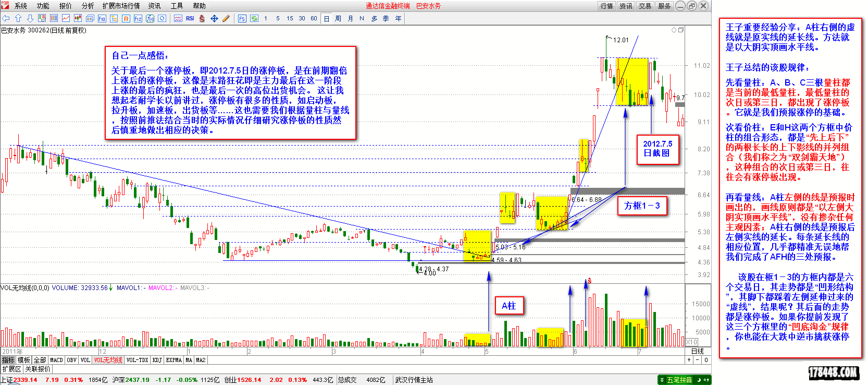
Task: Click the F12 trading icon
Action: tap(138, 18)
